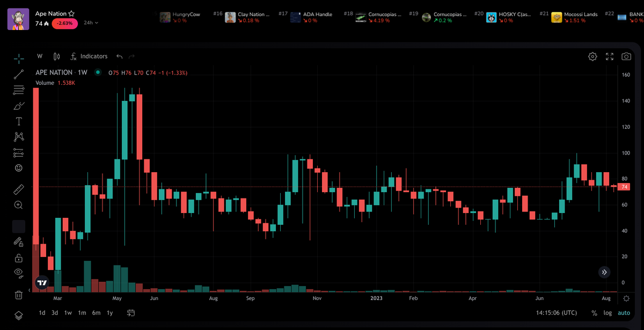Select the 1d date range
This screenshot has height=330, width=644.
[x=42, y=313]
